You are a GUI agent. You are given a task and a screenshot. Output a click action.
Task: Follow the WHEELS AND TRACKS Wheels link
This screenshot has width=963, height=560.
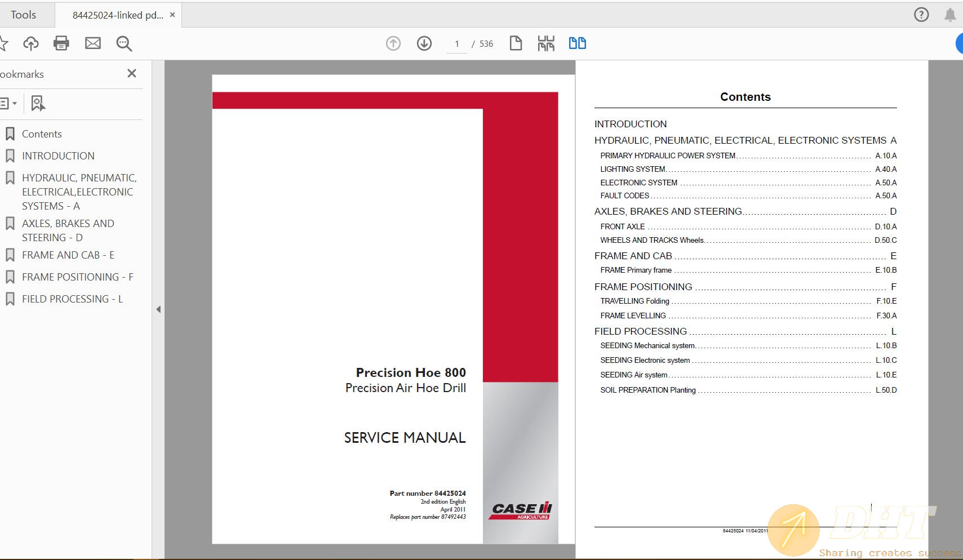pyautogui.click(x=748, y=240)
